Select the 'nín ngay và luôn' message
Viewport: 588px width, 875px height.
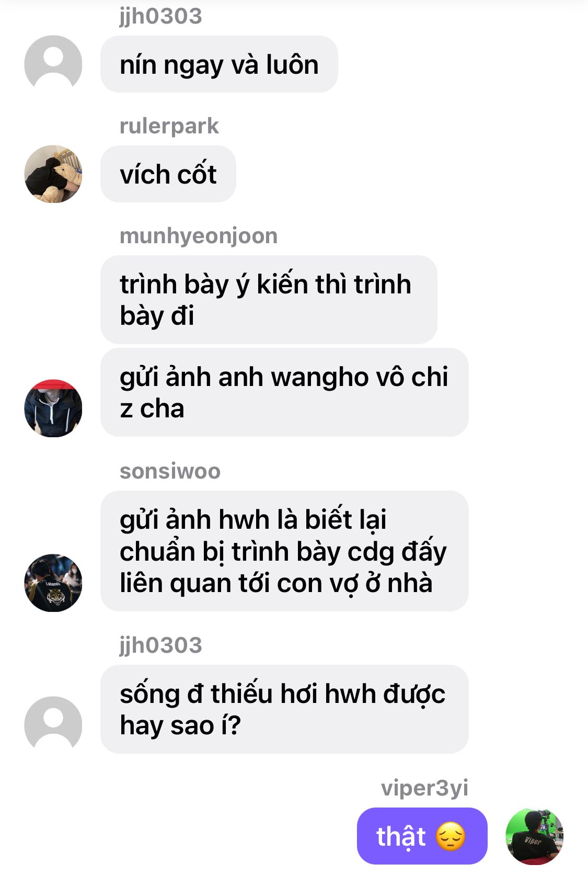point(219,64)
